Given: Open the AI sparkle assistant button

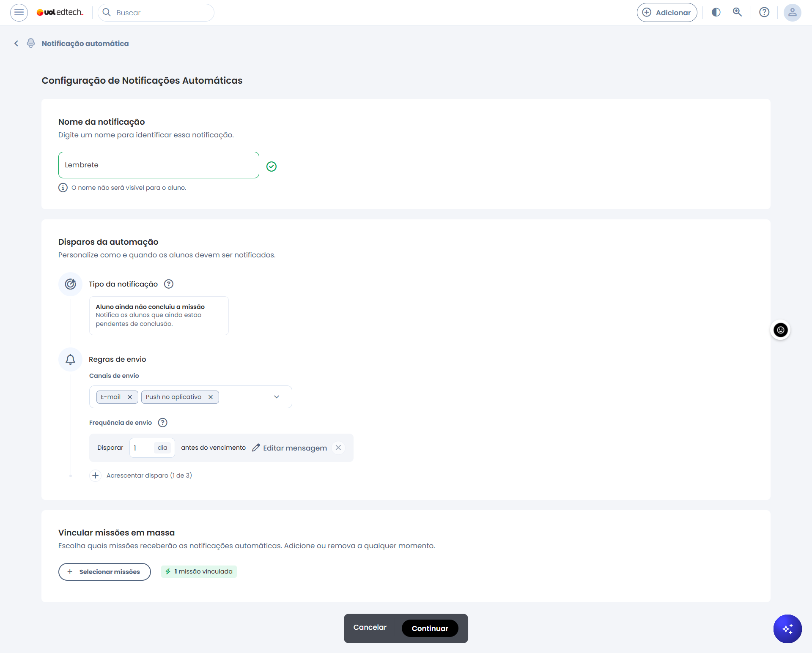Looking at the screenshot, I should [787, 629].
